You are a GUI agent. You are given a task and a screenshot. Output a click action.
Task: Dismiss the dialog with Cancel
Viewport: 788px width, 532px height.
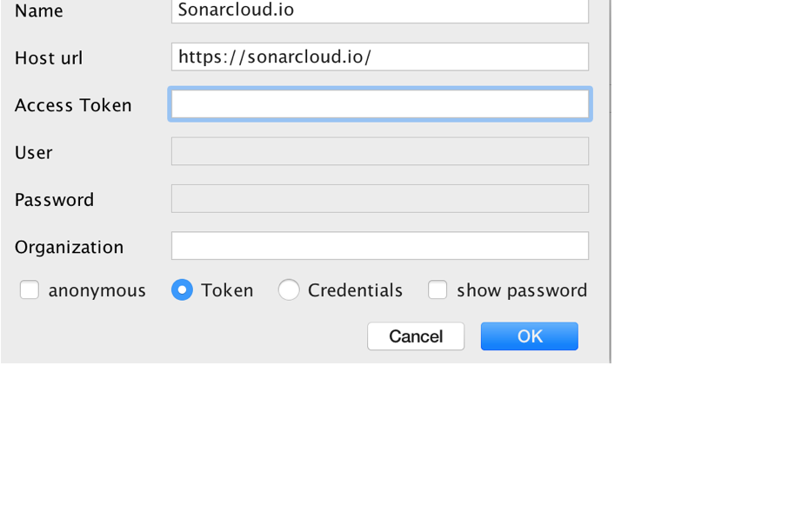(x=416, y=336)
